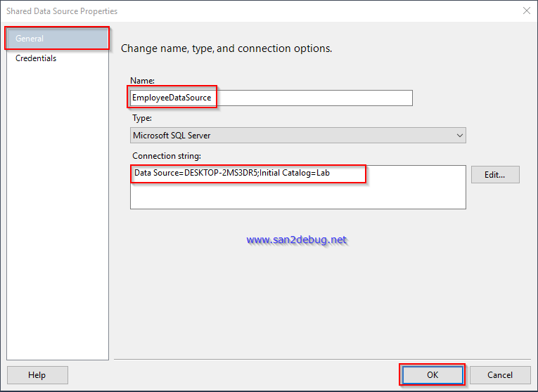Click the Help button
The height and width of the screenshot is (392, 538).
[x=37, y=375]
